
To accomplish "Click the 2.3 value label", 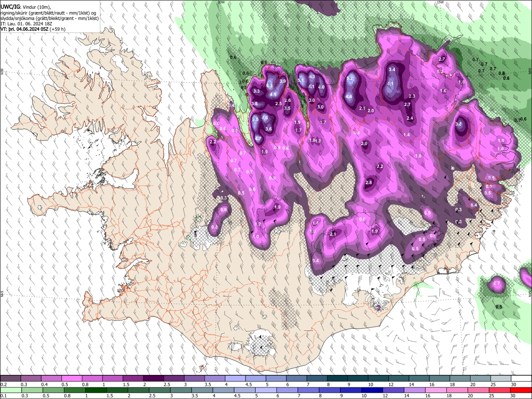I will 412,96.
